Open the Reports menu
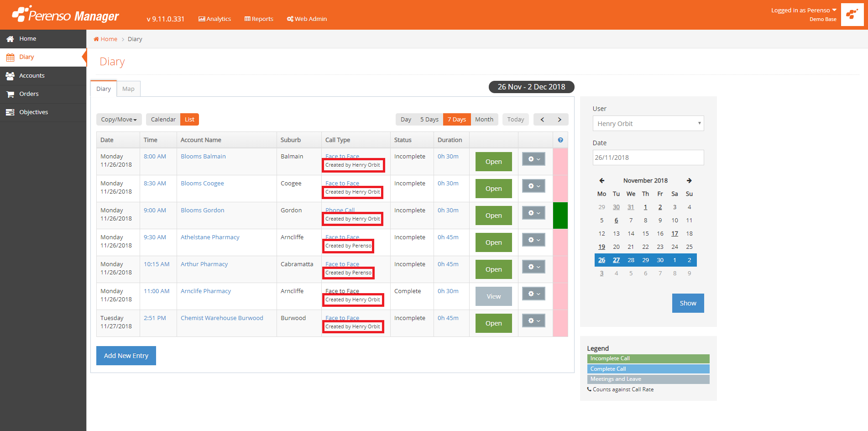 259,19
